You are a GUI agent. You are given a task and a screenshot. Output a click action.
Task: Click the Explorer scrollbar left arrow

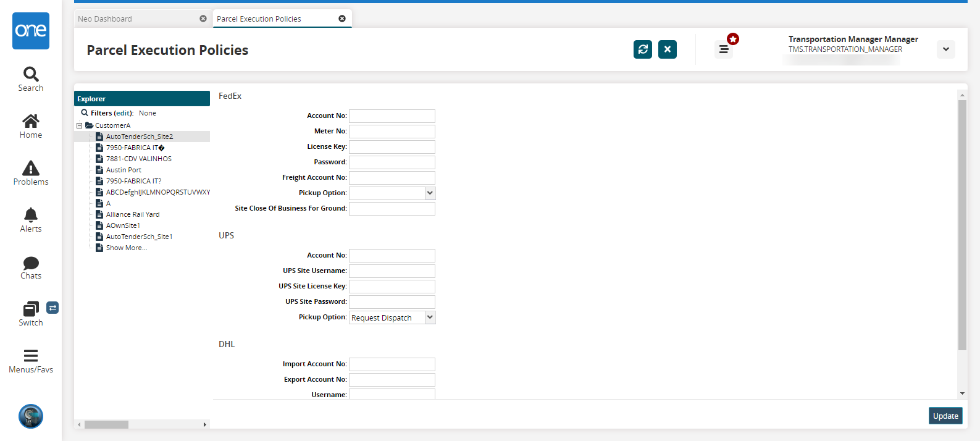coord(79,424)
